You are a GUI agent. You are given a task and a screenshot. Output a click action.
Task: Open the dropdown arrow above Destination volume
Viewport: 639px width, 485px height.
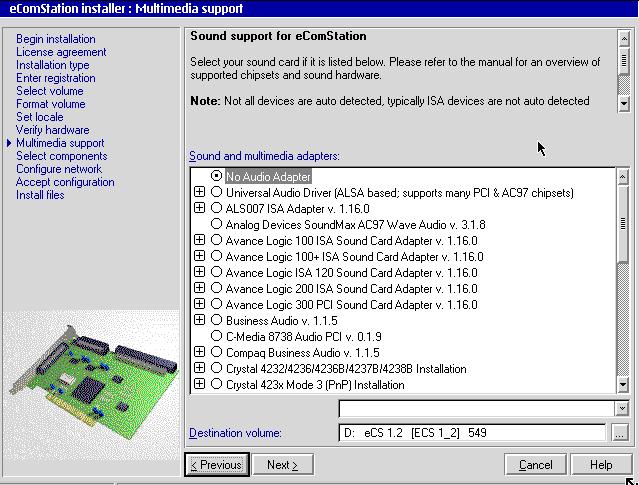point(621,408)
